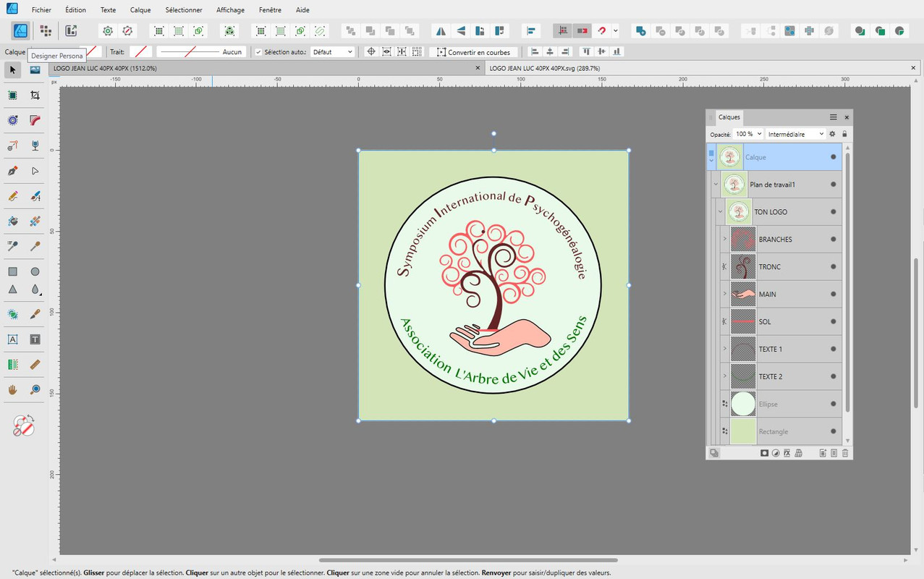This screenshot has width=924, height=579.
Task: Toggle visibility of the Rectangle layer
Action: 834,431
